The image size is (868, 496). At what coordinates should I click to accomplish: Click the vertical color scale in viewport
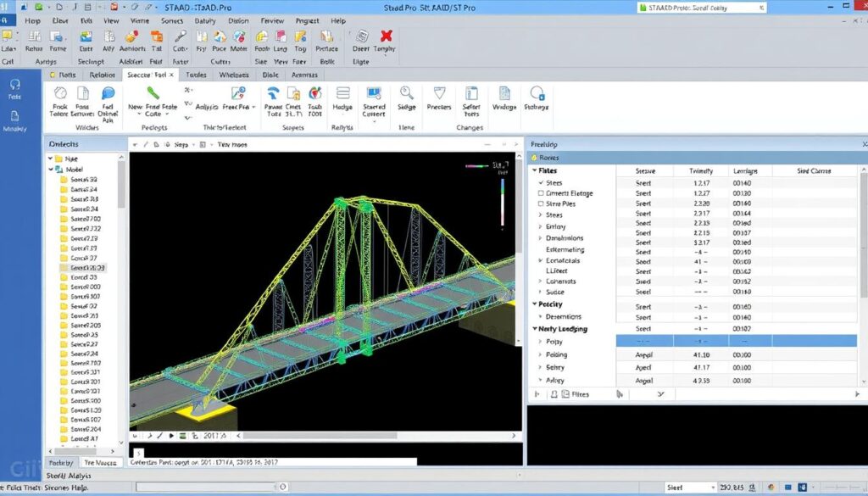pos(503,202)
